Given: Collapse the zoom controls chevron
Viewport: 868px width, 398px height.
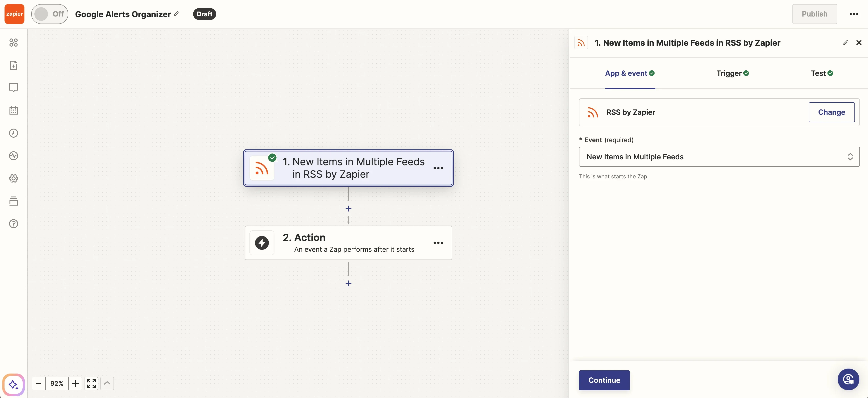Looking at the screenshot, I should tap(107, 384).
